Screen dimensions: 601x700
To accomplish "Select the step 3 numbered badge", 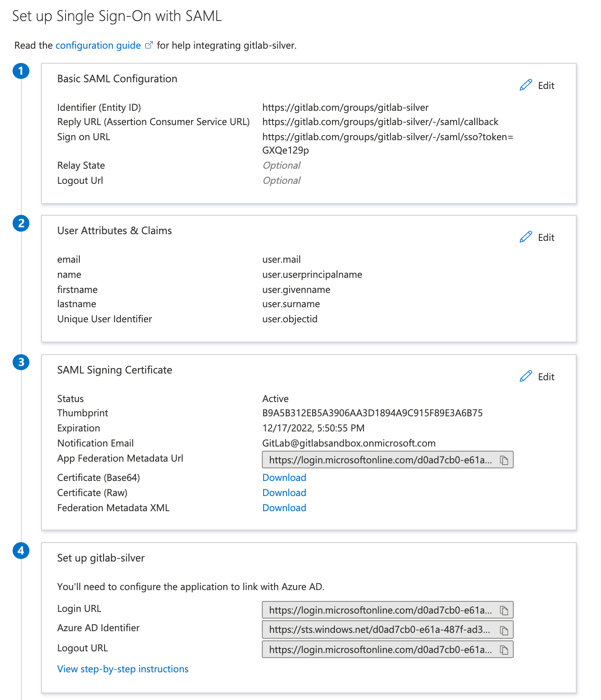I will pyautogui.click(x=21, y=363).
